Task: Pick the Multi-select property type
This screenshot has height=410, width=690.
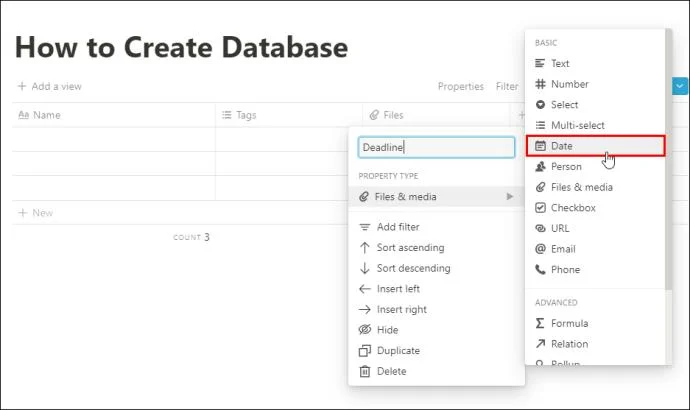Action: (577, 125)
